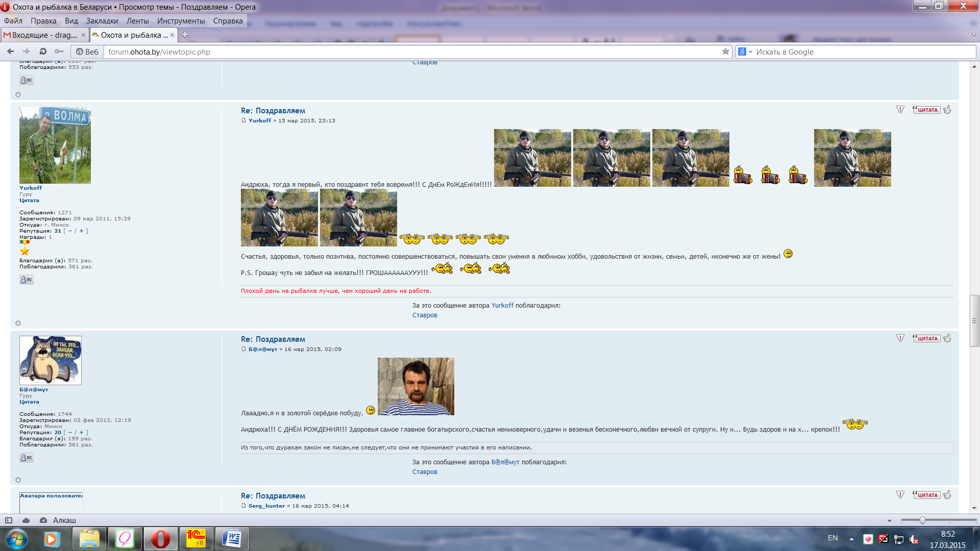Expand the tab bar dropdown arrow at right
980x551 pixels.
pyautogui.click(x=974, y=35)
